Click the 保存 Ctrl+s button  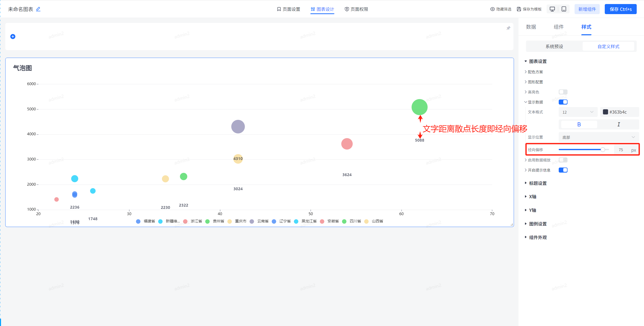click(621, 9)
